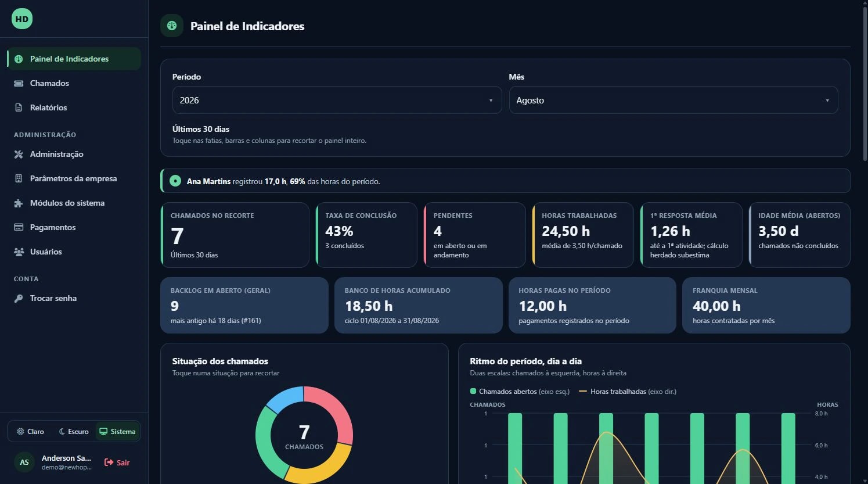Click the Taxa de conclusão card
868x484 pixels.
pyautogui.click(x=366, y=235)
